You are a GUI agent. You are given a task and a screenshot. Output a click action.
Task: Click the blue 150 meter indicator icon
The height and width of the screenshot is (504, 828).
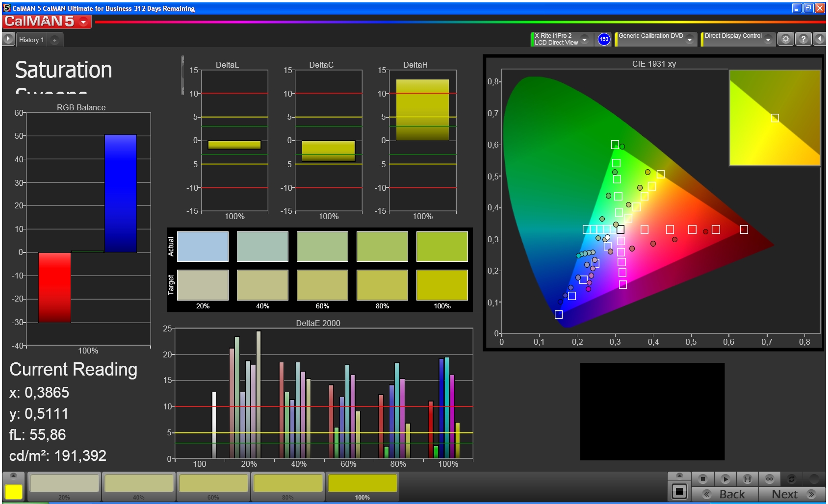(x=604, y=39)
